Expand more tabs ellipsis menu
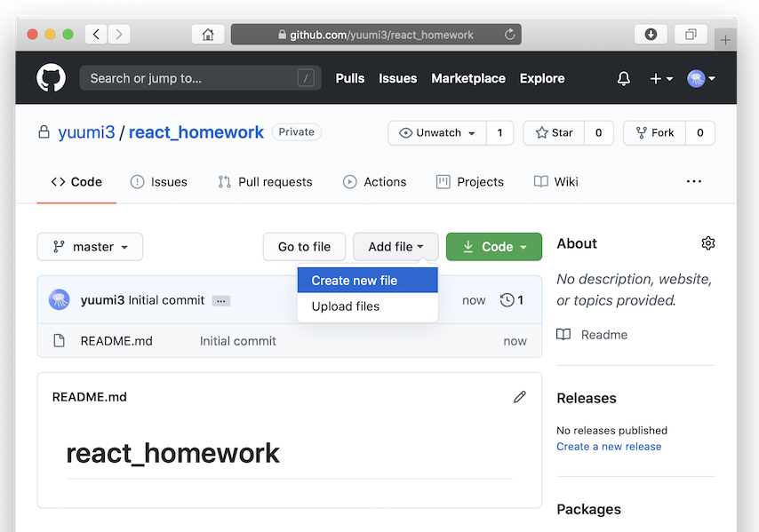This screenshot has width=759, height=532. tap(693, 181)
